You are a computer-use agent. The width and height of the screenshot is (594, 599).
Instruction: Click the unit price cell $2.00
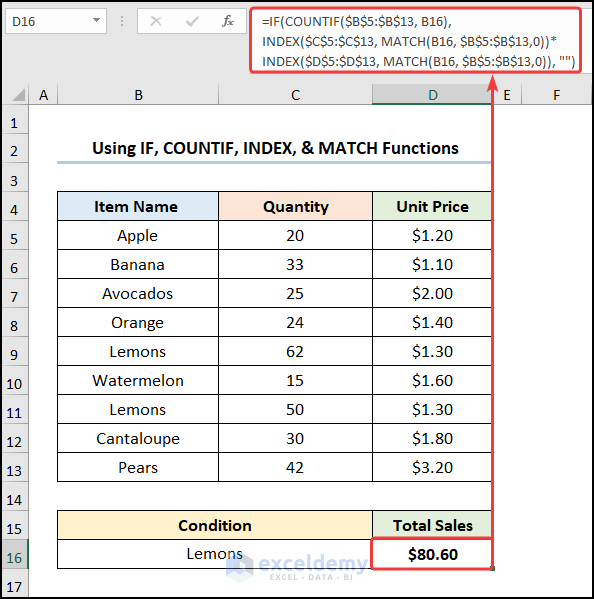432,293
